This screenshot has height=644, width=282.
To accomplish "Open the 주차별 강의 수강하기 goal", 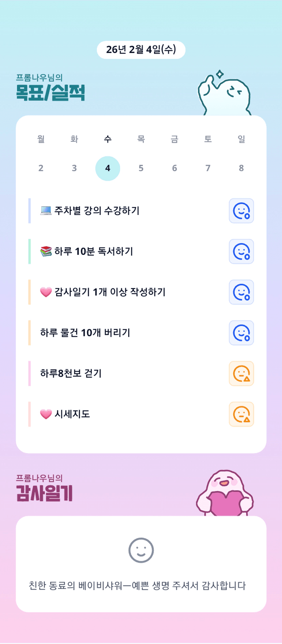I will pyautogui.click(x=97, y=211).
